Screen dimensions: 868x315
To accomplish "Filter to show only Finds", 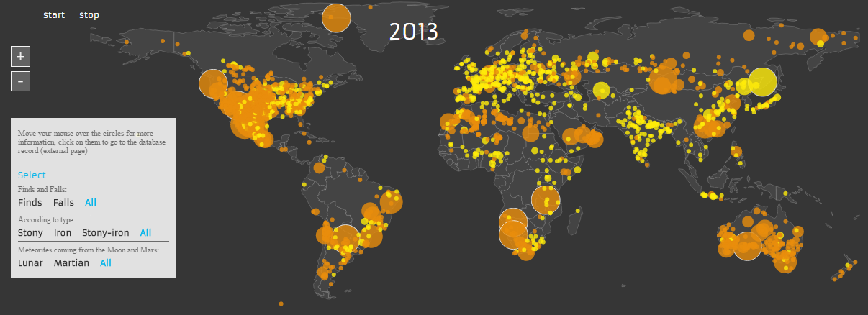I will coord(30,203).
